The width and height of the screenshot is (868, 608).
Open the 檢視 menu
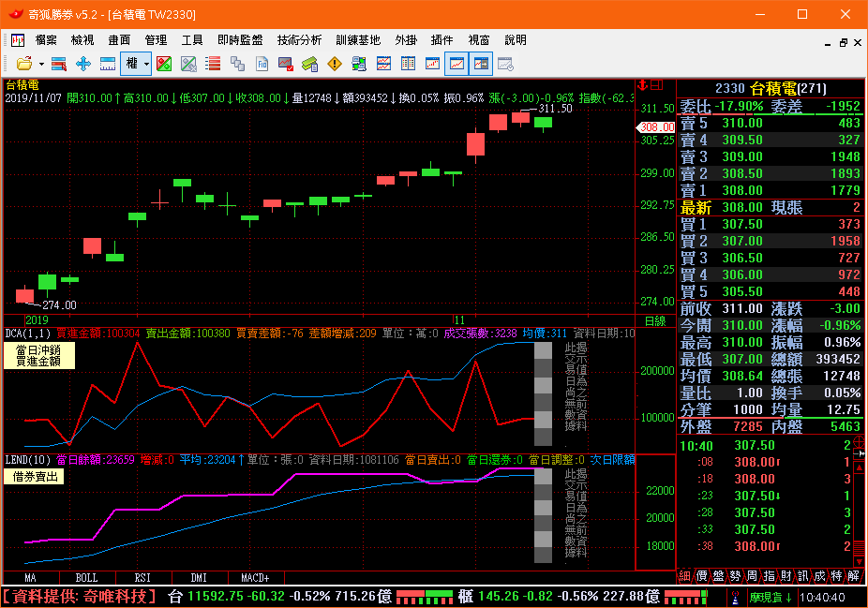(x=82, y=40)
